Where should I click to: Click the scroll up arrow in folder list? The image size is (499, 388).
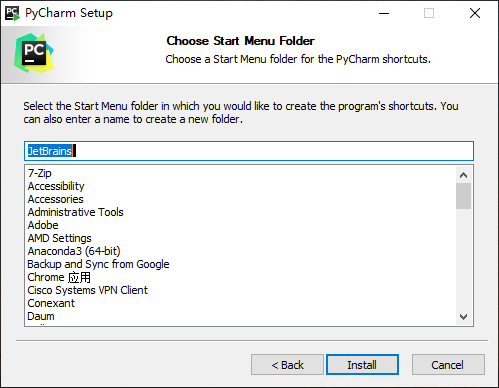[463, 175]
